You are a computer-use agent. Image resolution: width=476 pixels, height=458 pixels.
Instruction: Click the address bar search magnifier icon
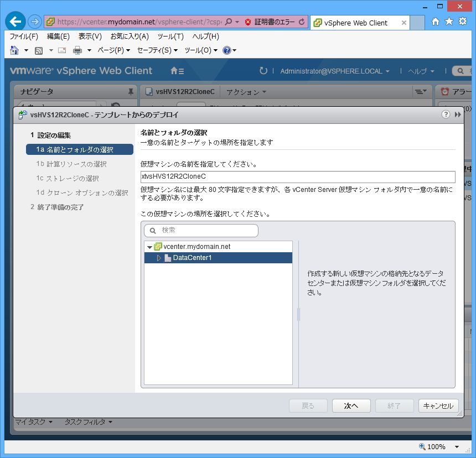click(x=229, y=22)
